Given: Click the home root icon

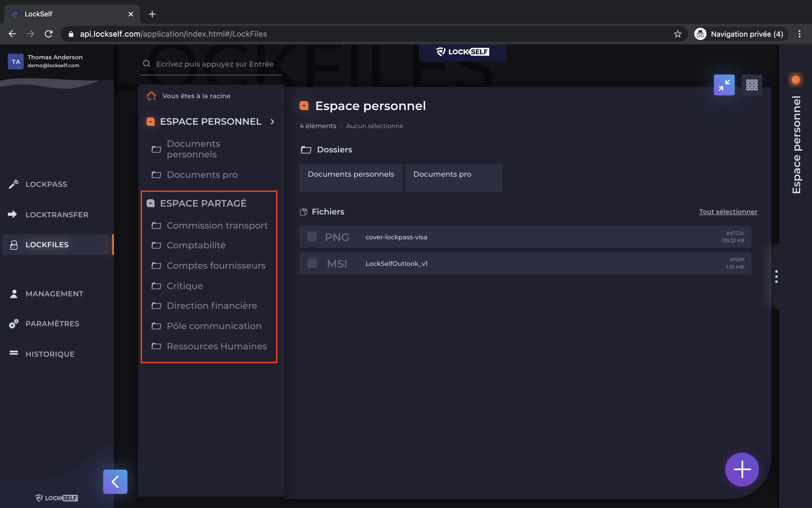Looking at the screenshot, I should (151, 96).
